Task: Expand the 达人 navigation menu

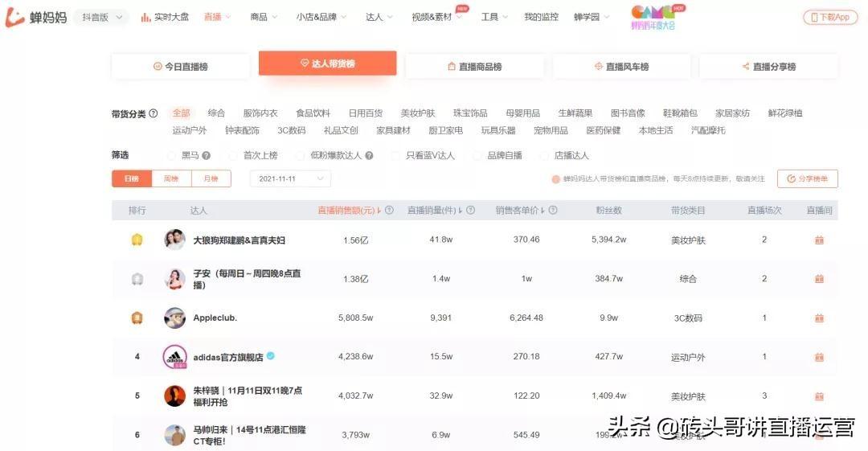Action: (x=379, y=17)
